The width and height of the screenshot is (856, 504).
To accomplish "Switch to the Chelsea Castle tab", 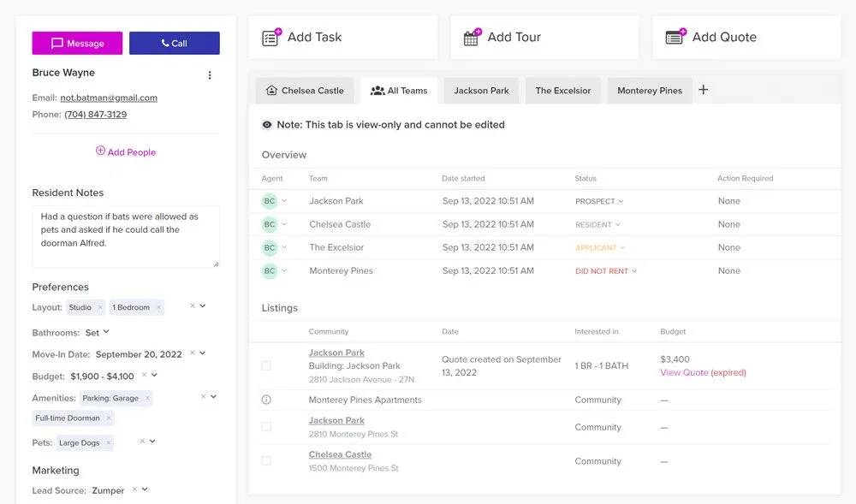I will coord(305,91).
